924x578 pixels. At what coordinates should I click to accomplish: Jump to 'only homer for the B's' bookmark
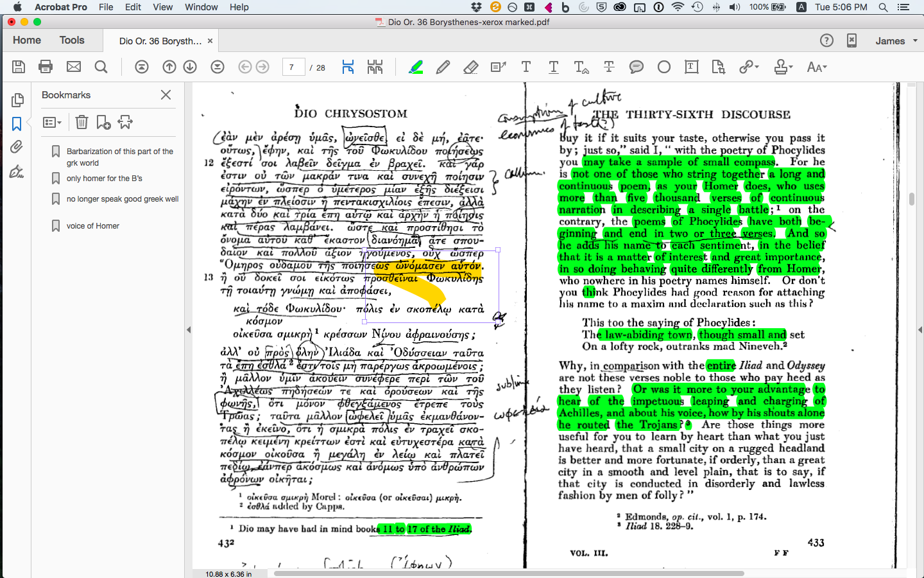104,179
